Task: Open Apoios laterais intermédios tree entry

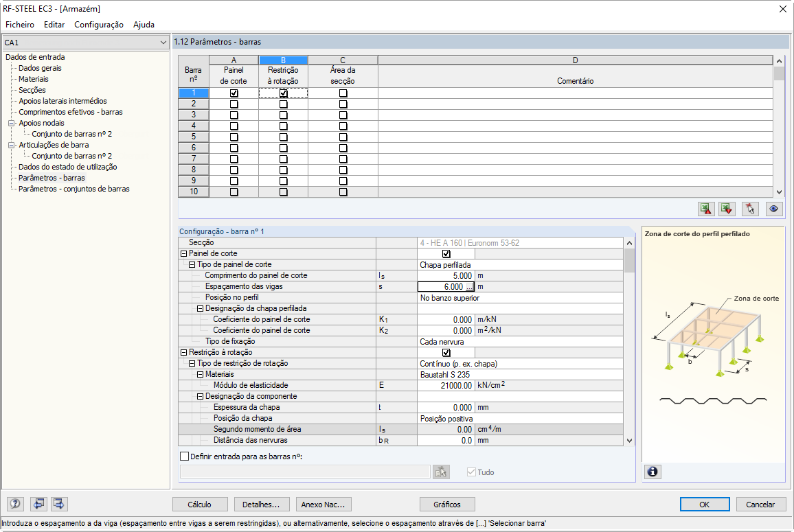Action: tap(63, 101)
